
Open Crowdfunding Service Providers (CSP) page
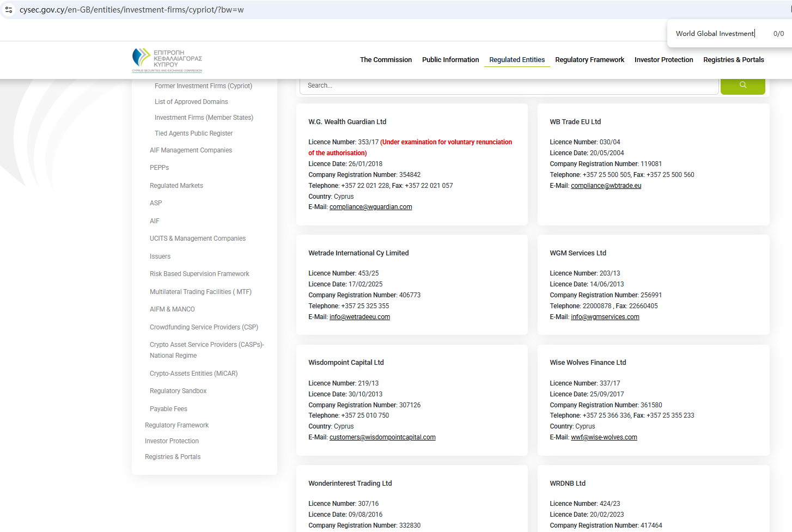tap(204, 327)
